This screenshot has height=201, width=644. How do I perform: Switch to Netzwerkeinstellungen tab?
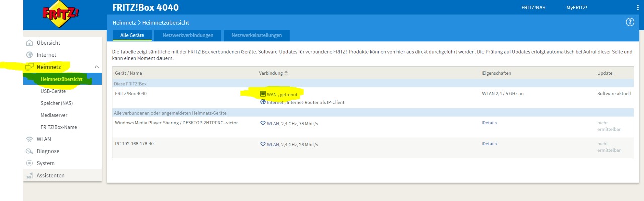point(257,35)
